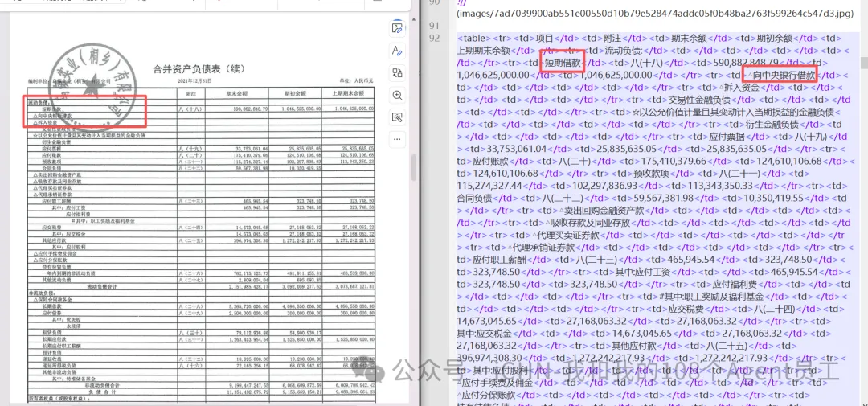Screen dimensions: 868x406
Task: Open the image edit tool in PDF sidebar
Action: pyautogui.click(x=396, y=27)
